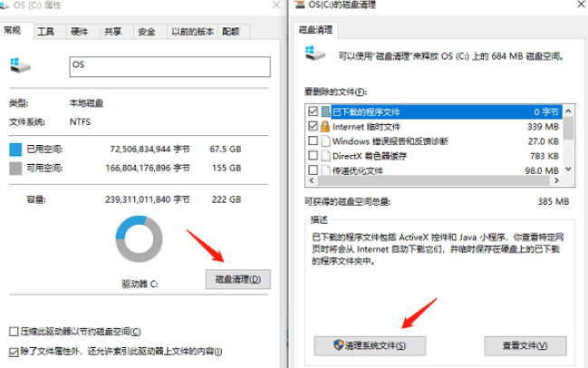
Task: Click the lock icon beside Internet 临时文件
Action: (x=324, y=126)
